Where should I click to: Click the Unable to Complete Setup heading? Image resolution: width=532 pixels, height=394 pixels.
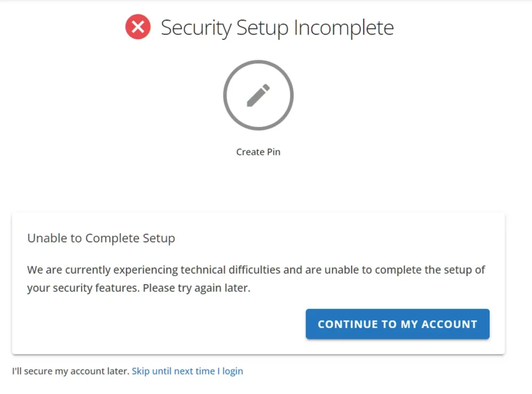click(x=101, y=238)
